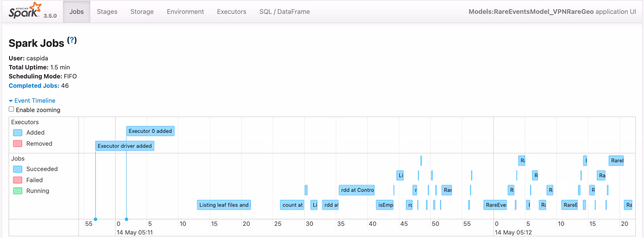Open the SQL / DataFrame tab
The width and height of the screenshot is (644, 238).
[284, 11]
